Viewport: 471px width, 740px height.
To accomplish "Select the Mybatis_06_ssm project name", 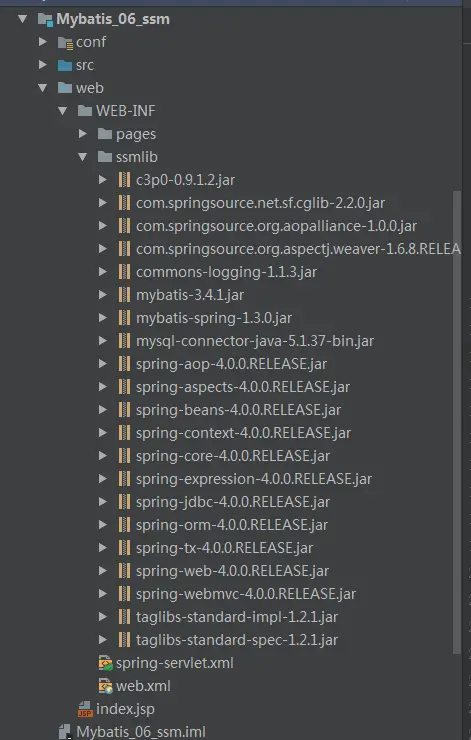I will [113, 19].
